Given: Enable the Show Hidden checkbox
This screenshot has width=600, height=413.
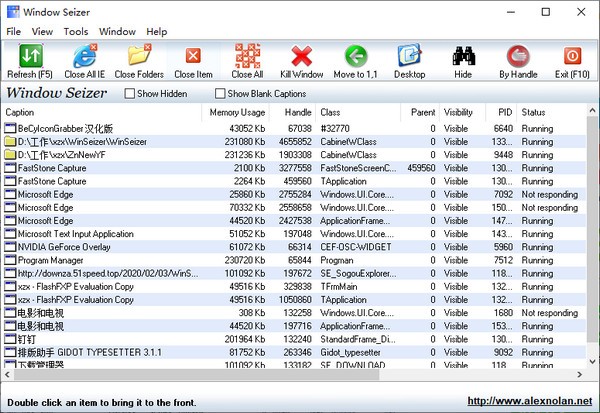Looking at the screenshot, I should 130,94.
